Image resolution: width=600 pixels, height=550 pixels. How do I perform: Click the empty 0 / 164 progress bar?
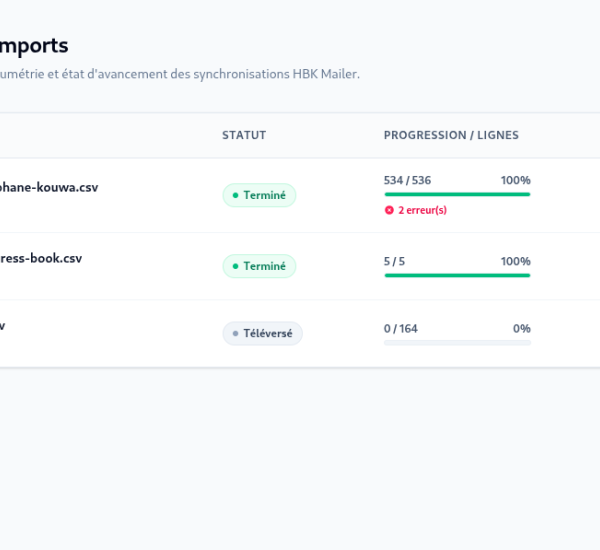pyautogui.click(x=457, y=343)
